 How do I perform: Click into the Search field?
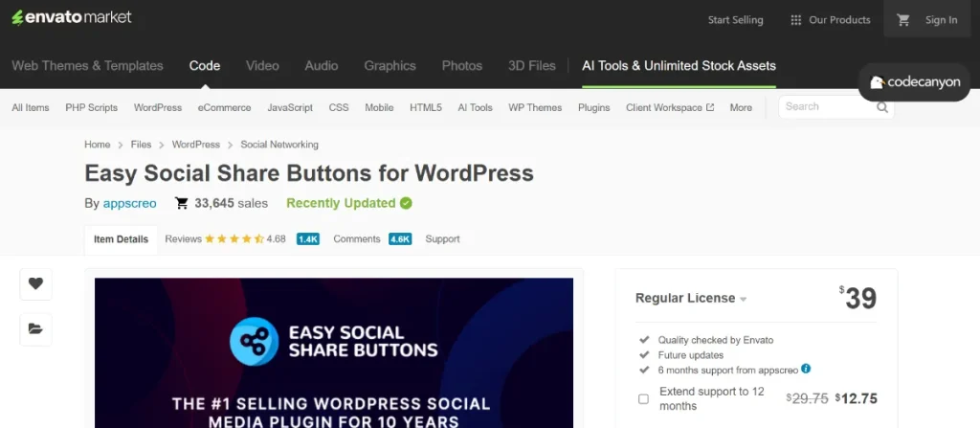point(836,107)
